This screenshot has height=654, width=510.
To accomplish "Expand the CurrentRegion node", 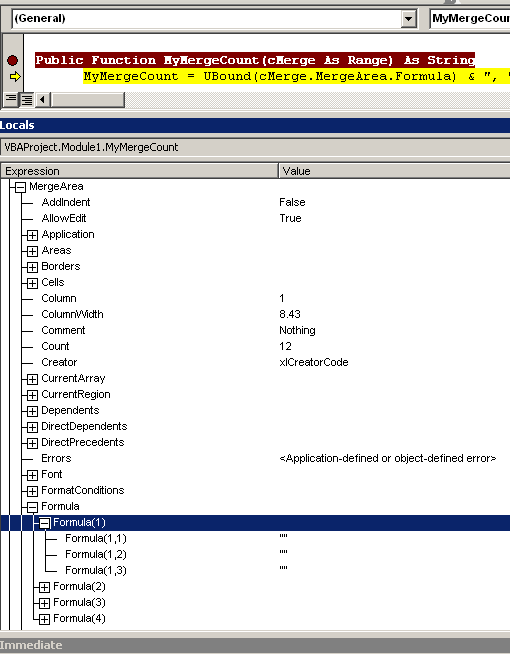I will [x=33, y=395].
